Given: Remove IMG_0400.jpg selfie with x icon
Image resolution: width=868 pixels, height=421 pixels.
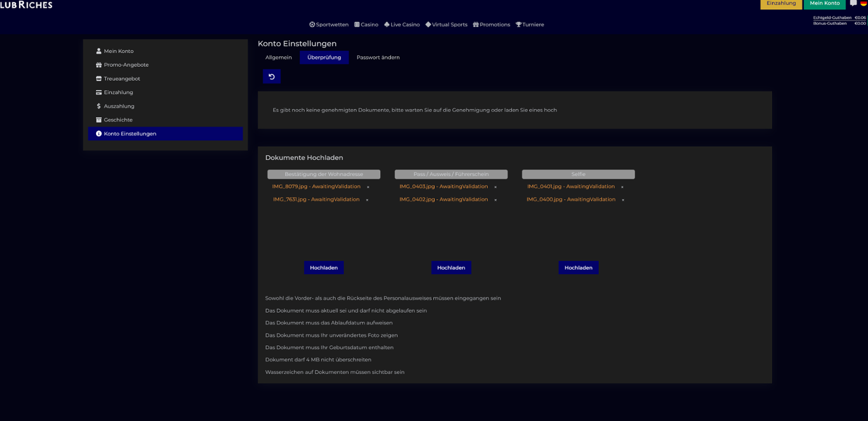Looking at the screenshot, I should click(x=623, y=200).
